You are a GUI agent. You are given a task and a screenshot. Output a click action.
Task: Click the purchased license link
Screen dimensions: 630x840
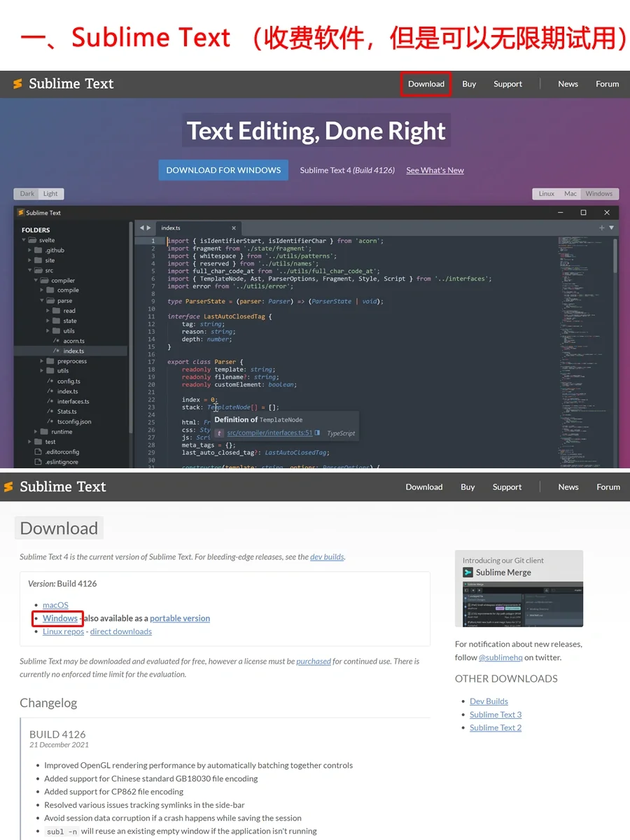(314, 661)
